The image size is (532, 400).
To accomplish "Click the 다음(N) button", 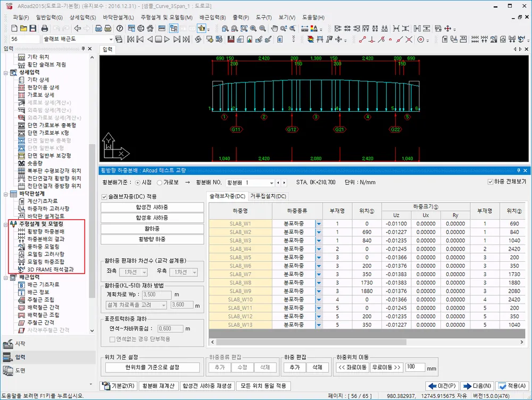I will click(x=477, y=386).
